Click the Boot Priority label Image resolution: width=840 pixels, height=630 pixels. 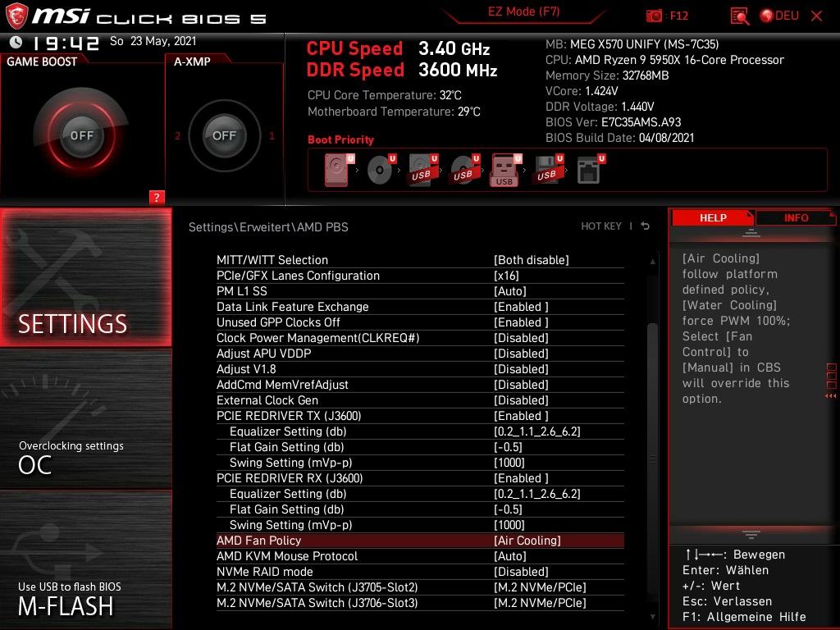pyautogui.click(x=340, y=139)
